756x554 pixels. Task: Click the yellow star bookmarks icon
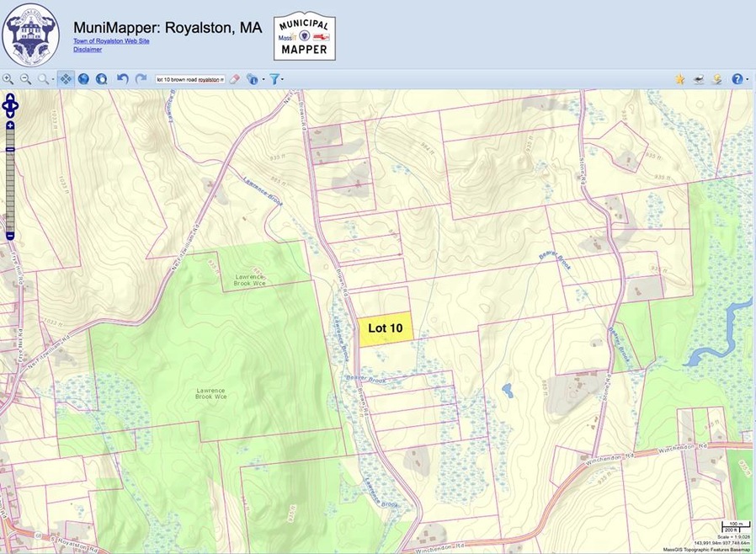(x=679, y=79)
